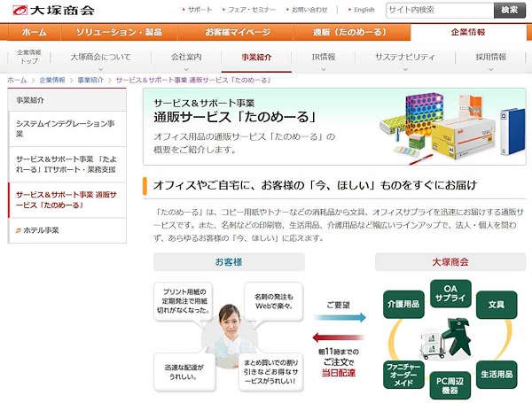Viewport: 532px width, 403px height.
Task: Click the green mascot with cart
Action: coord(447,338)
